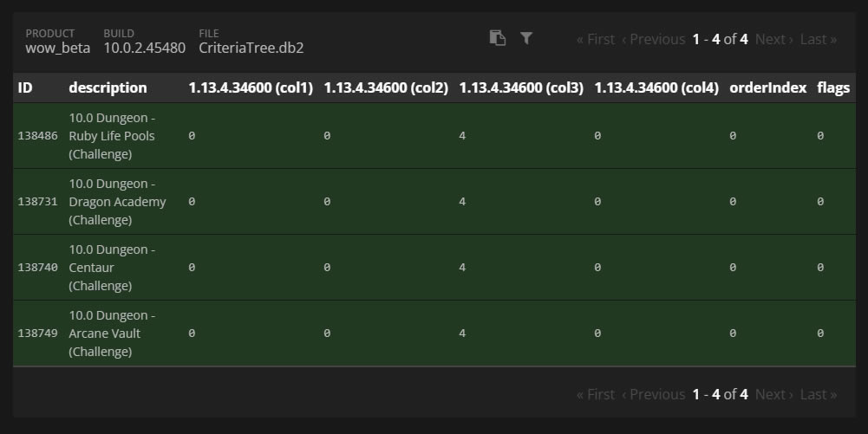Image resolution: width=868 pixels, height=434 pixels.
Task: Click the 1.13.4.34600 (col3) column header
Action: click(521, 87)
